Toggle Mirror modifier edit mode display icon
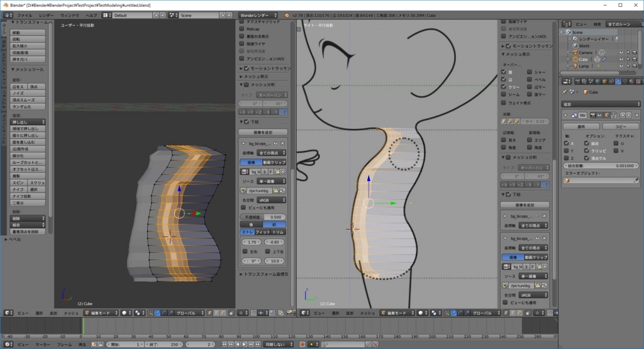 click(x=606, y=115)
